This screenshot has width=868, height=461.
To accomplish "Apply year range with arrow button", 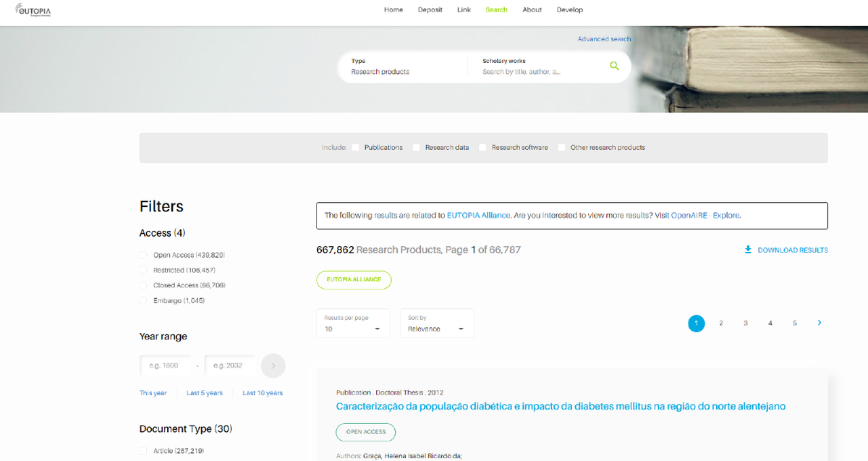I will tap(273, 365).
